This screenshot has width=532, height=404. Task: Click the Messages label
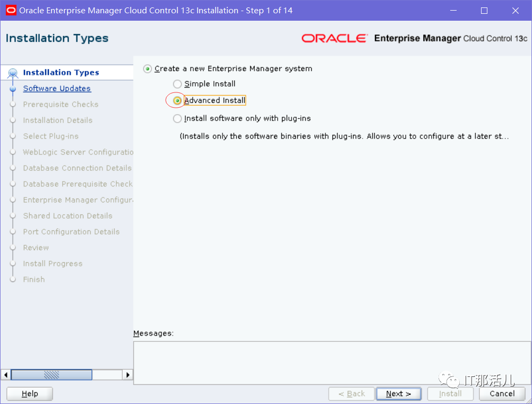(153, 333)
